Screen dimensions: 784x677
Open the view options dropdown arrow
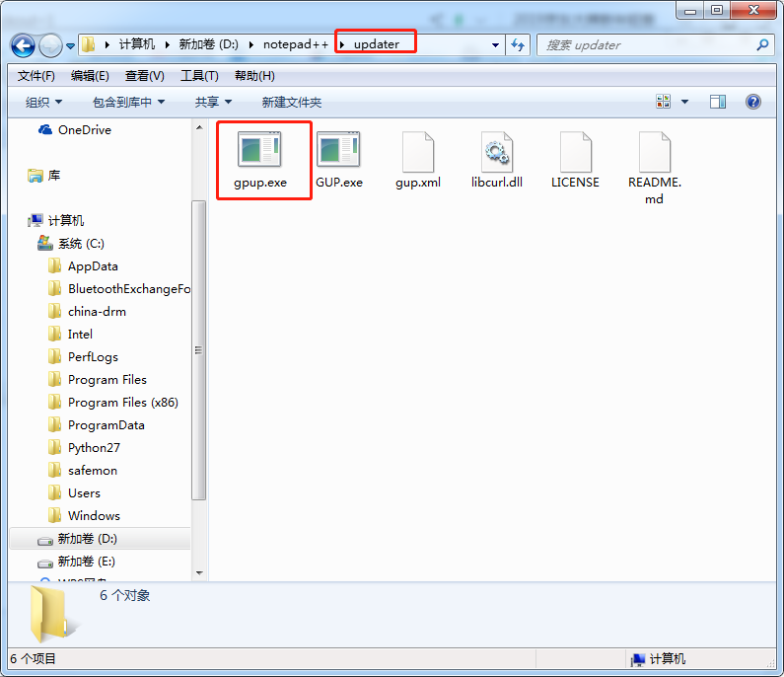click(684, 102)
